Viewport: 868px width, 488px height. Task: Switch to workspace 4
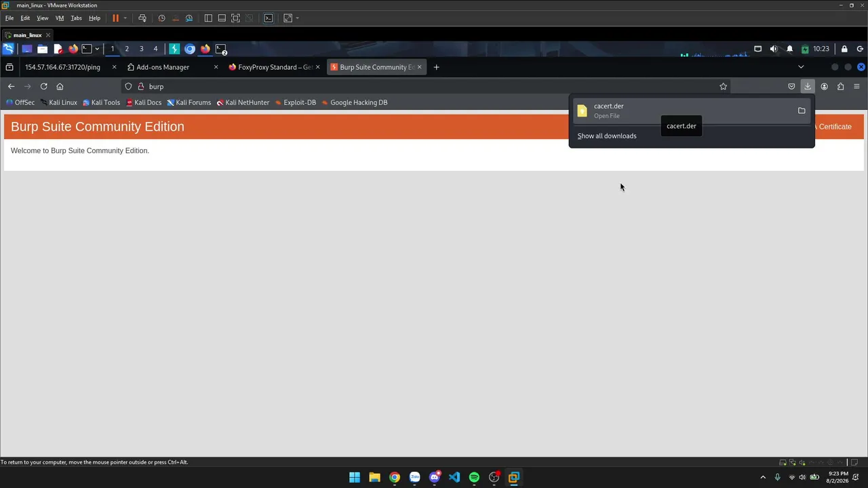click(155, 49)
